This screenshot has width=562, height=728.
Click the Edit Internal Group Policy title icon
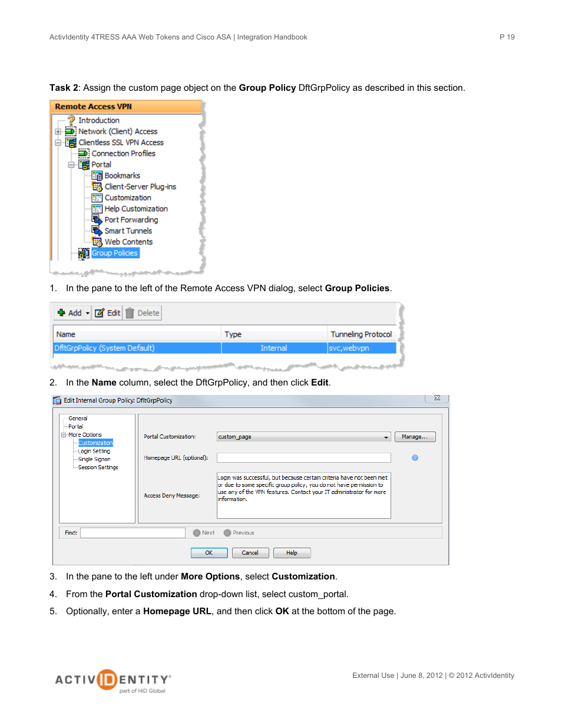pos(57,400)
